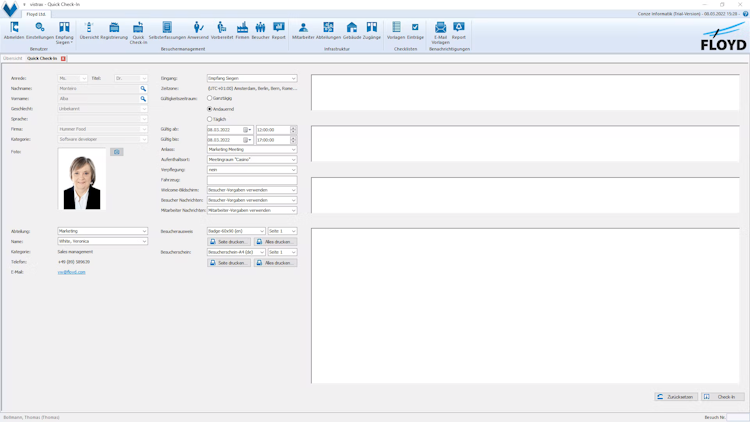
Task: Click the Check-In button
Action: click(722, 397)
